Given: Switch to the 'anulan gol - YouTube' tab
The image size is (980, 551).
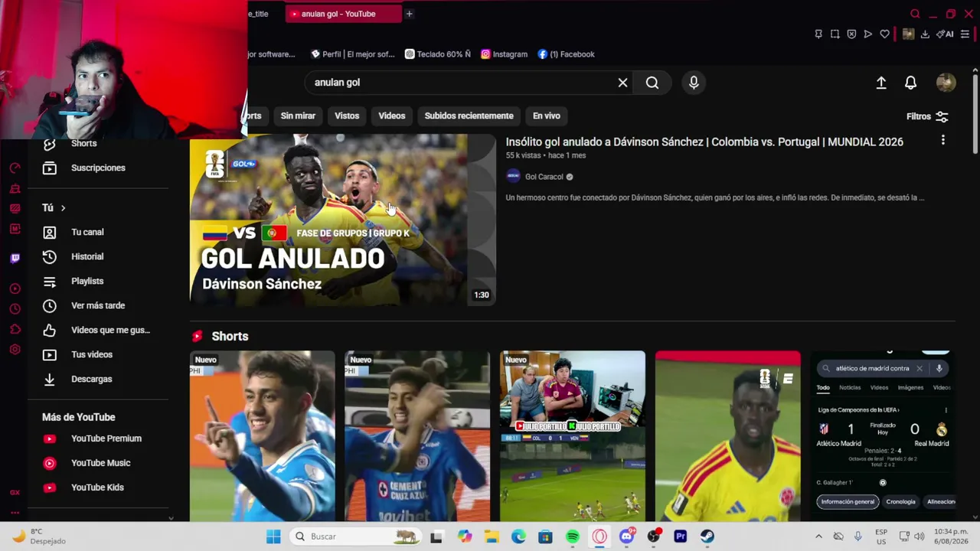Looking at the screenshot, I should point(344,14).
